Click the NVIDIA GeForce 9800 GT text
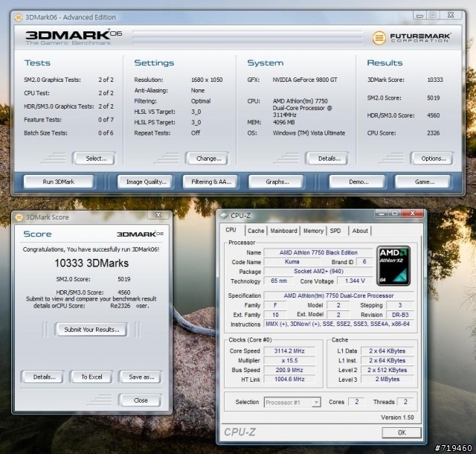This screenshot has height=454, width=476. [x=305, y=80]
